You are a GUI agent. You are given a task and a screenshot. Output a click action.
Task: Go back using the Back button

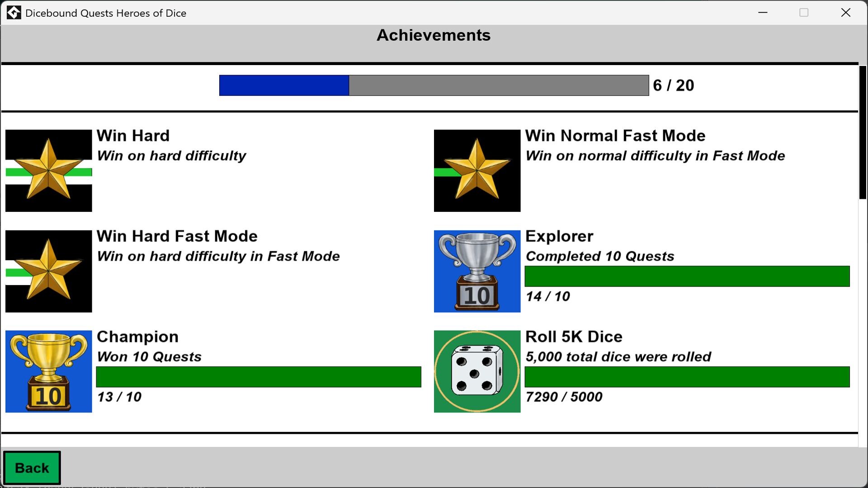pos(32,468)
